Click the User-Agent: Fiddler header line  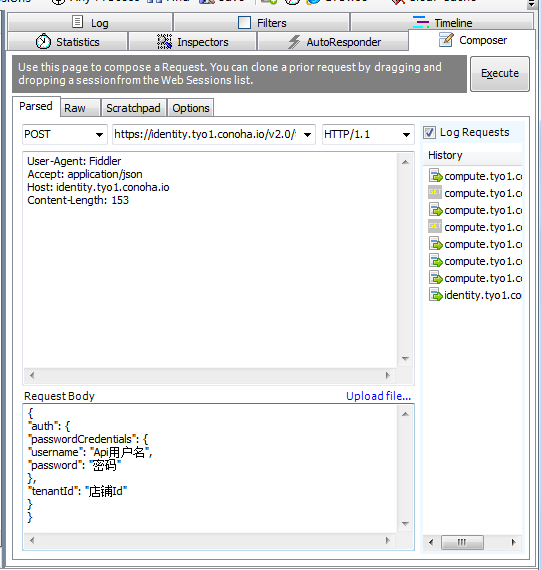(74, 161)
